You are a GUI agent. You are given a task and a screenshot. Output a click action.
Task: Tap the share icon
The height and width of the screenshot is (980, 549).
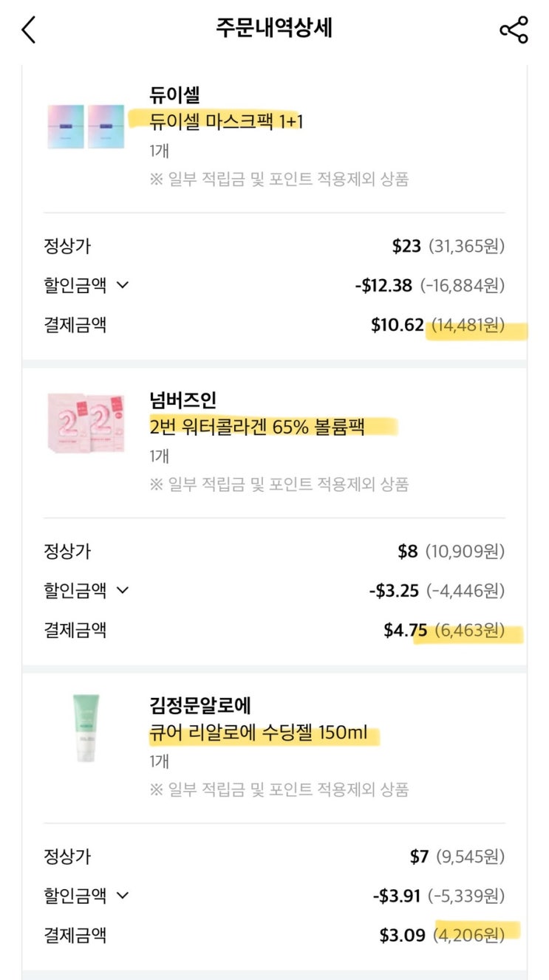[514, 30]
